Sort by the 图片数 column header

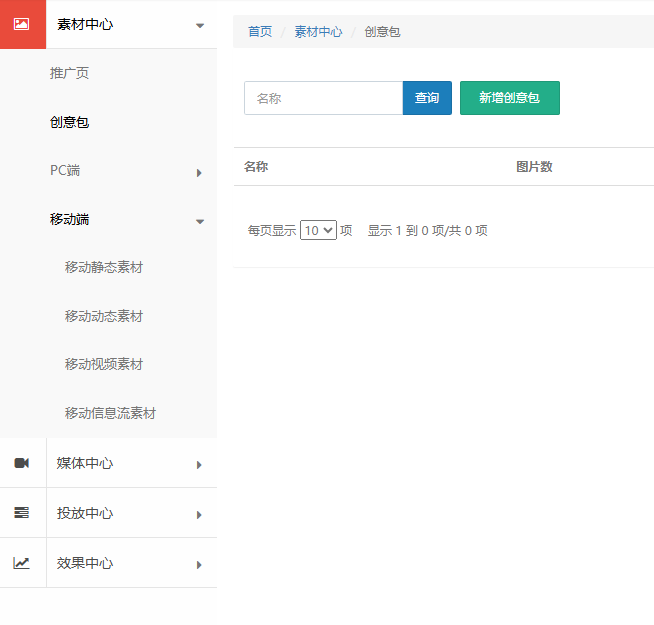534,167
